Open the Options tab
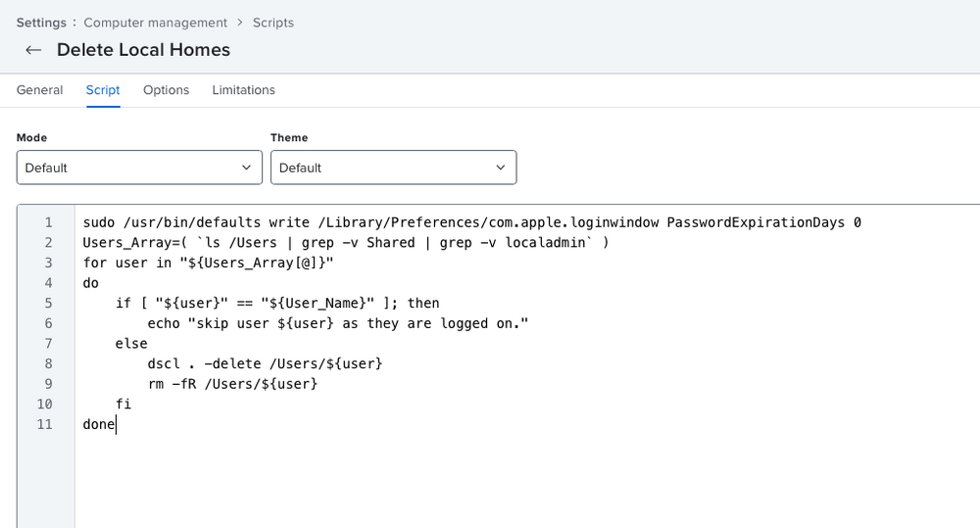Image resolution: width=980 pixels, height=528 pixels. coord(167,90)
